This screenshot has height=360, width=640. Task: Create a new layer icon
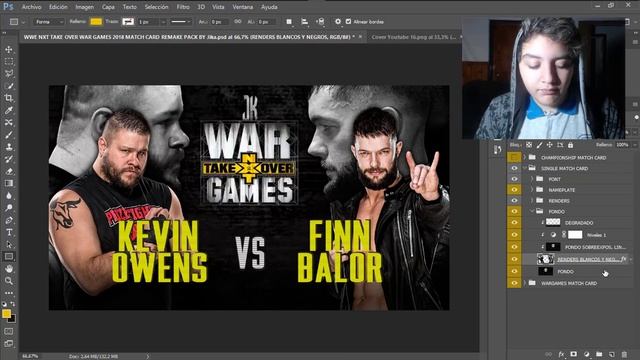click(x=612, y=354)
